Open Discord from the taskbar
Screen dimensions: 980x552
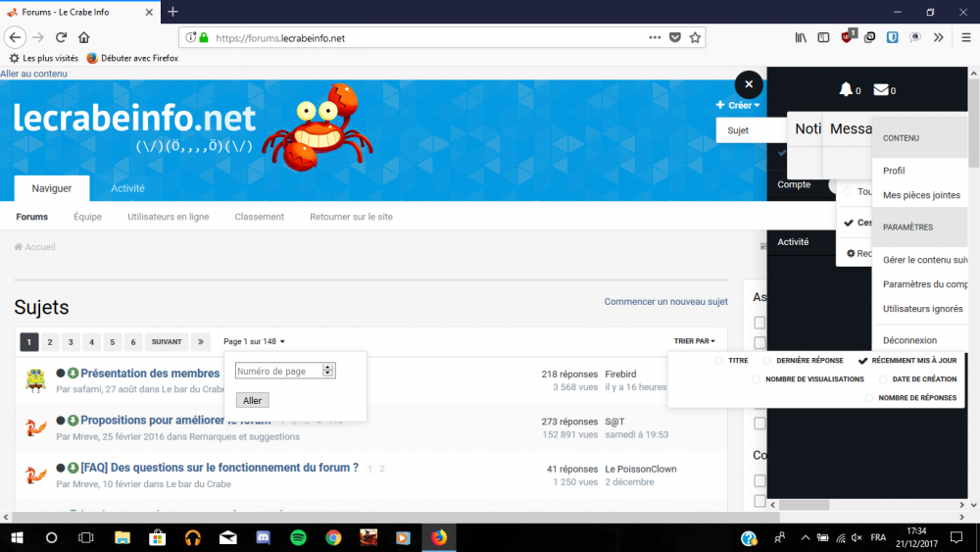263,537
